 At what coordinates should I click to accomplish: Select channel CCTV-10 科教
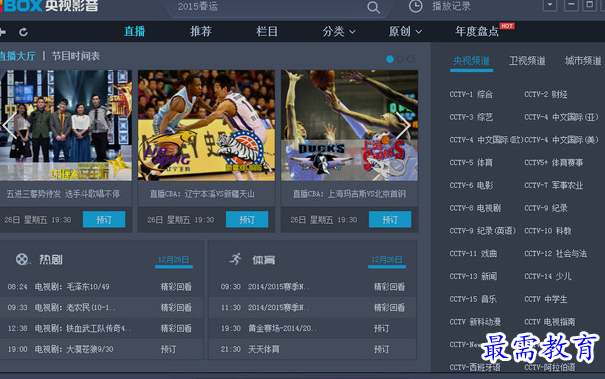pos(548,231)
